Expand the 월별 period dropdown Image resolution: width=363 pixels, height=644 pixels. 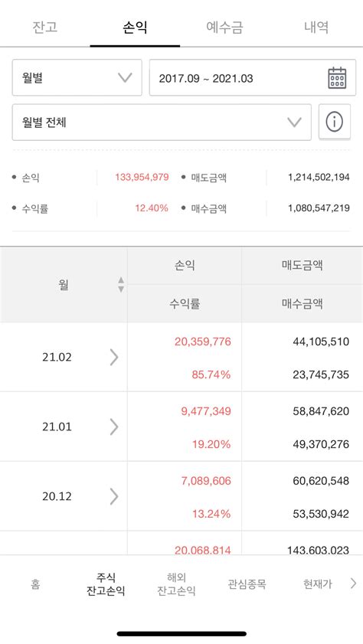tap(77, 77)
